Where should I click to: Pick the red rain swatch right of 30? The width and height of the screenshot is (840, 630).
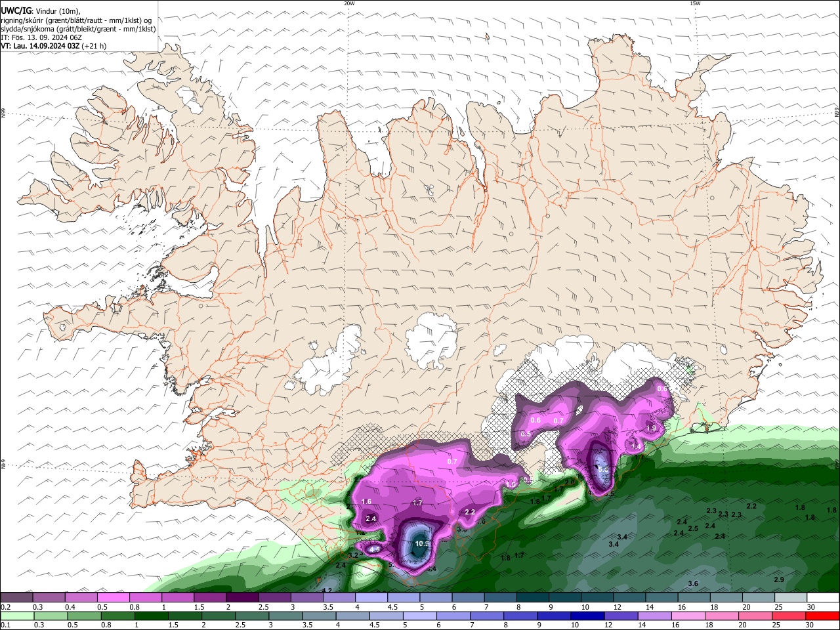pyautogui.click(x=822, y=616)
